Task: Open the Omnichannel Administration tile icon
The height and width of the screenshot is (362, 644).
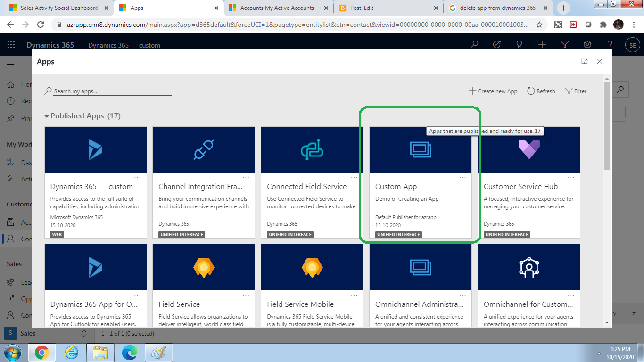Action: [421, 267]
